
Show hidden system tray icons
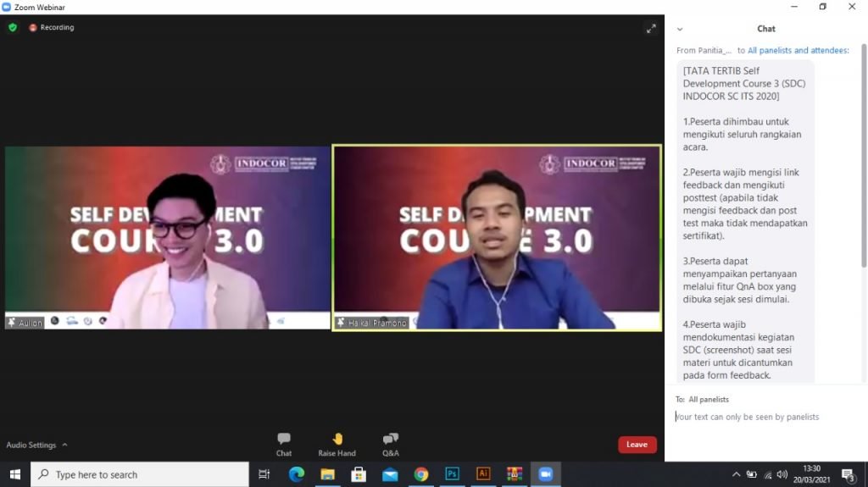click(x=736, y=474)
